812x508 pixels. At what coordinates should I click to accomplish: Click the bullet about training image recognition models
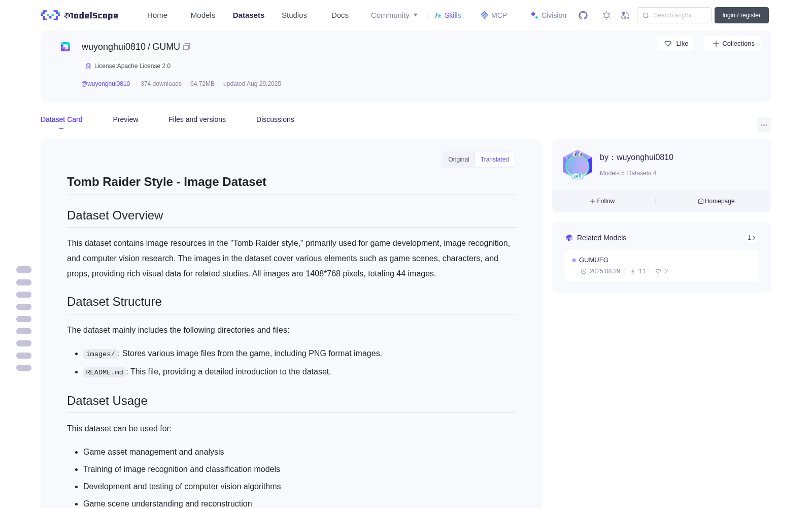(x=182, y=469)
